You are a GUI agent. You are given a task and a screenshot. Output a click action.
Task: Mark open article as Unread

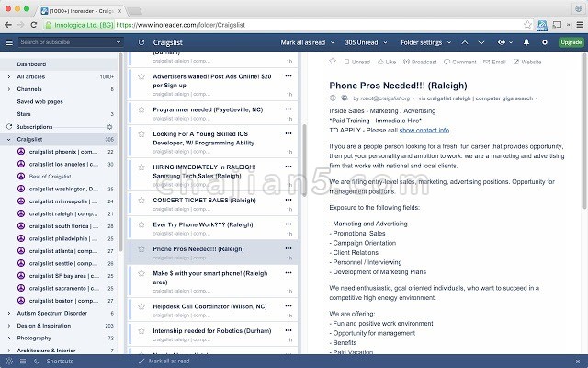357,62
